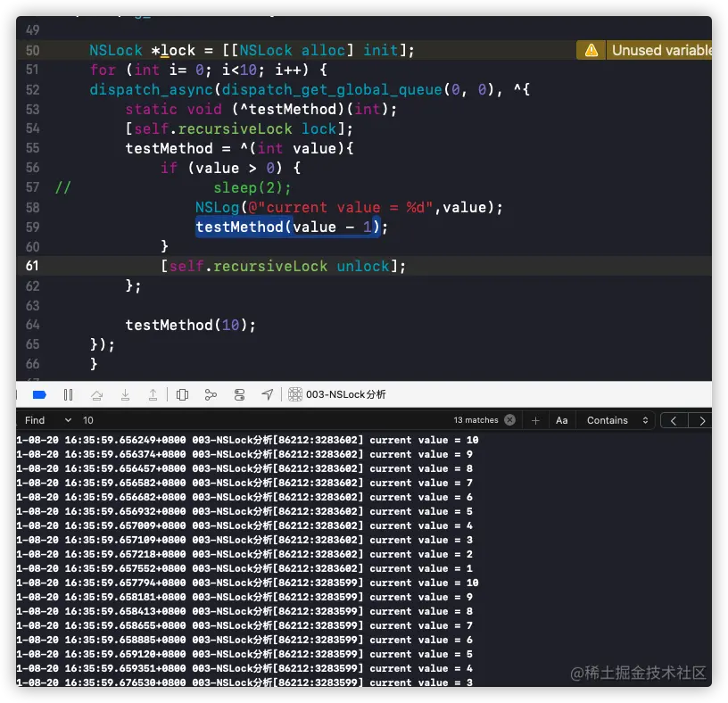Click the Simulate Location arrow icon
728x703 pixels.
tap(268, 394)
